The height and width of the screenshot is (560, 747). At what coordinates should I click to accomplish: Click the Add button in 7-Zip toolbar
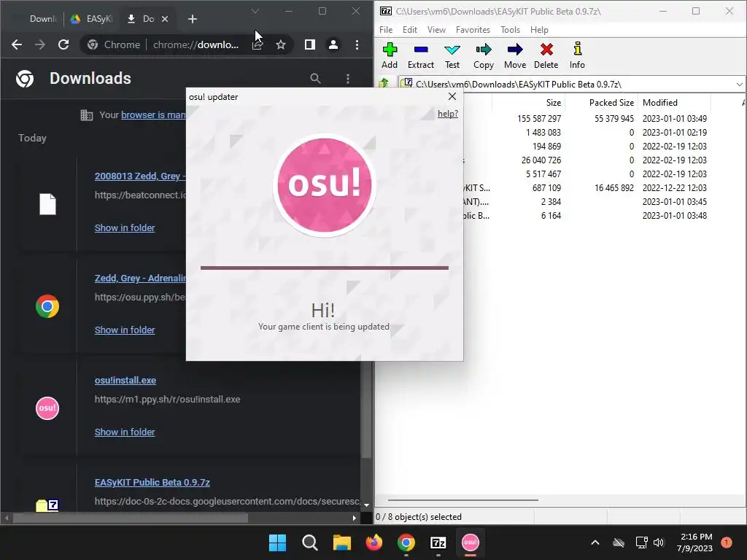(x=390, y=55)
